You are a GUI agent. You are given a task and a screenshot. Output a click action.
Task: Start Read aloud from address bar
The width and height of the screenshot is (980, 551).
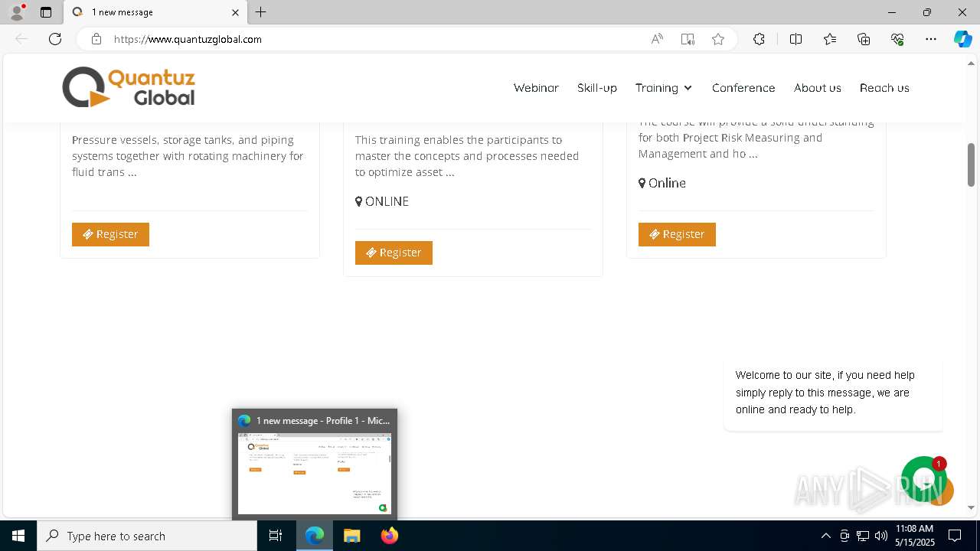[x=657, y=39]
